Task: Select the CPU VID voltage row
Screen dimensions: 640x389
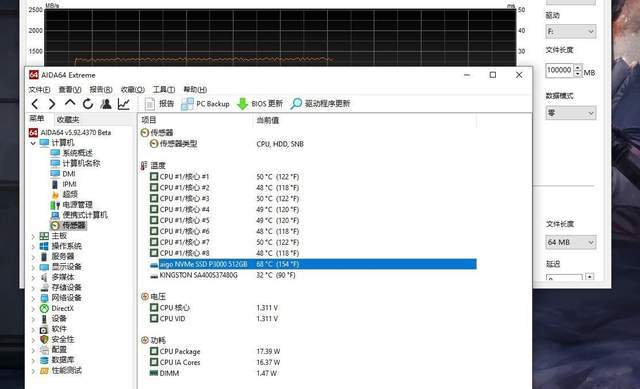Action: pos(313,319)
